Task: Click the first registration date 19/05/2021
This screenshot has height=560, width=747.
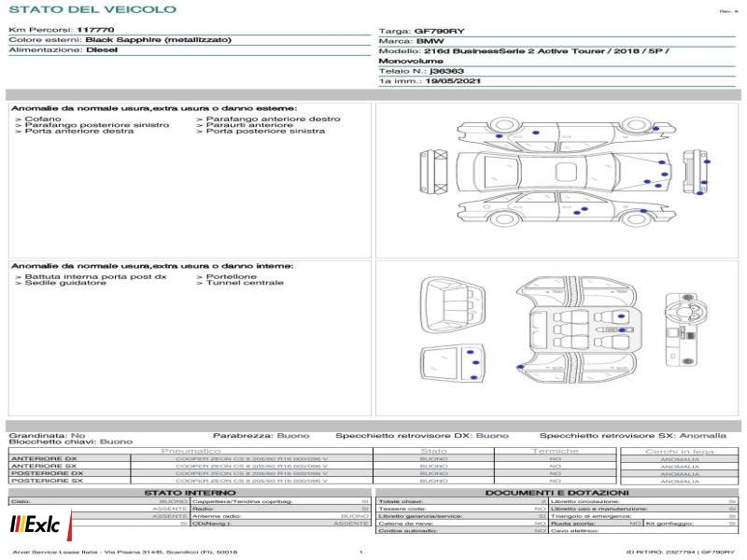Action: pos(453,81)
